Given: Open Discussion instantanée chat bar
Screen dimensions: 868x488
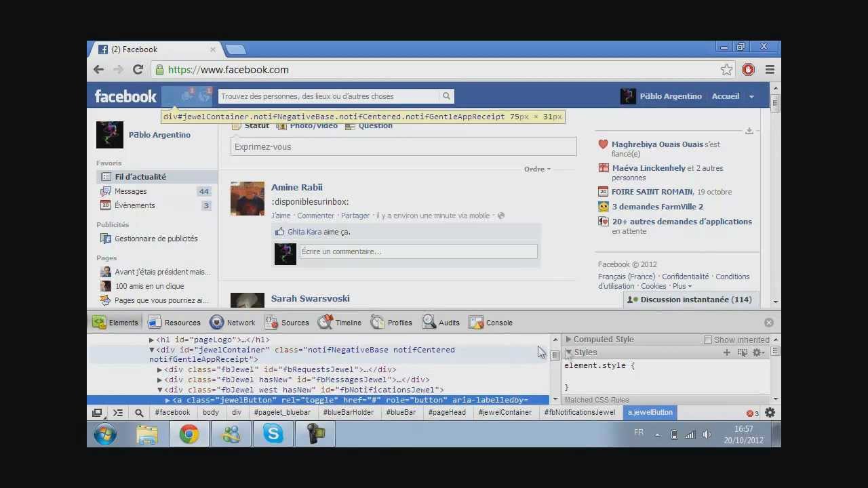Looking at the screenshot, I should pyautogui.click(x=690, y=300).
